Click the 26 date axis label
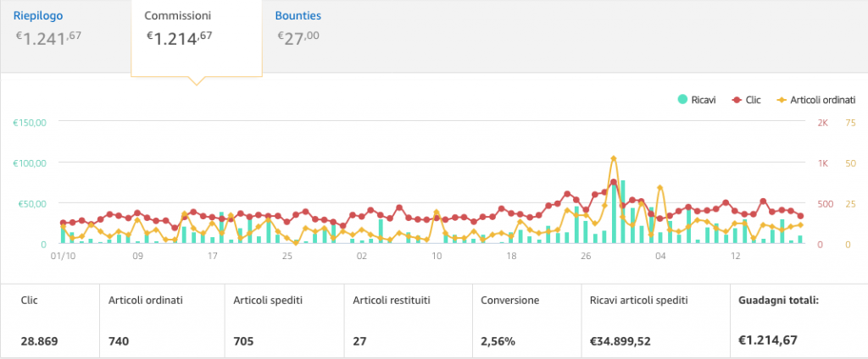 [x=586, y=257]
